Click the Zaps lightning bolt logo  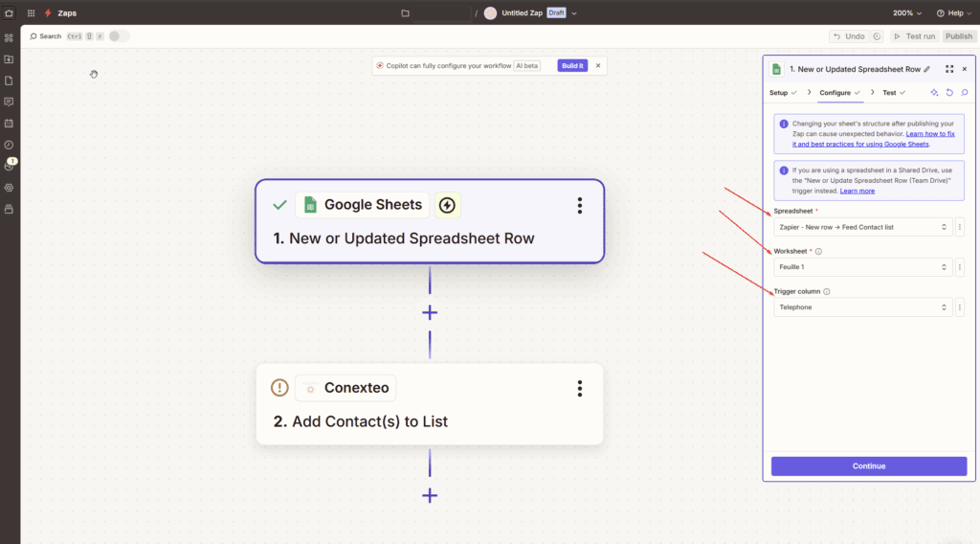pyautogui.click(x=48, y=12)
